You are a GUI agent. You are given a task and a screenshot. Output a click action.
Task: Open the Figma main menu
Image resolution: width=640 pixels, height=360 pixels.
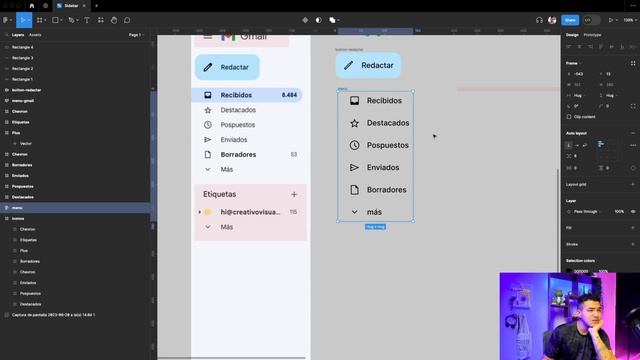6,20
